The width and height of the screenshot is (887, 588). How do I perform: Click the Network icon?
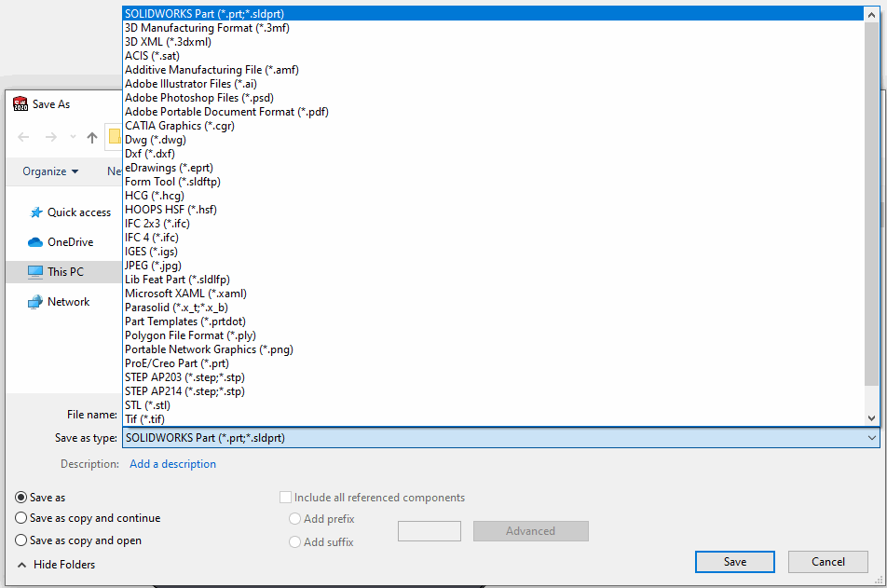click(35, 302)
